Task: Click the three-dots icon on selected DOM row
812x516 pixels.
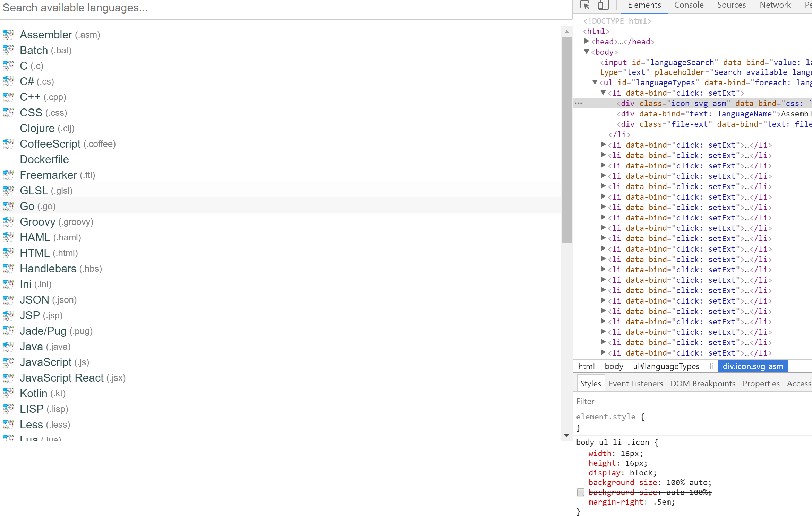Action: pos(578,103)
